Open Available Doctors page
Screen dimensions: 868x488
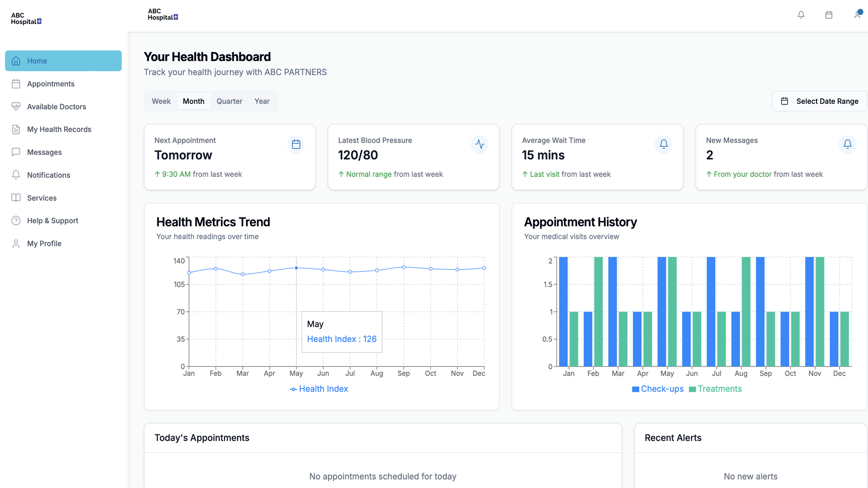(x=57, y=107)
